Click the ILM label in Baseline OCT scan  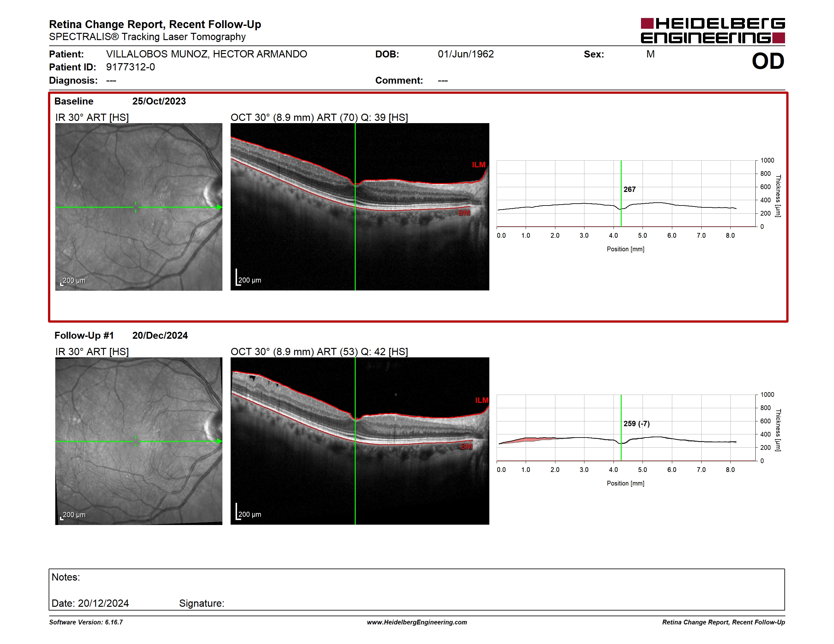(x=479, y=165)
